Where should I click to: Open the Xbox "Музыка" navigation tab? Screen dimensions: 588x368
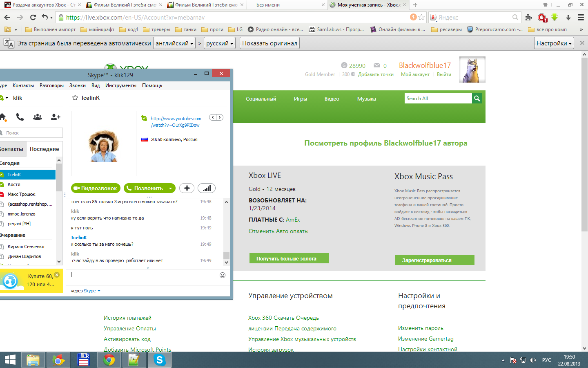[367, 99]
